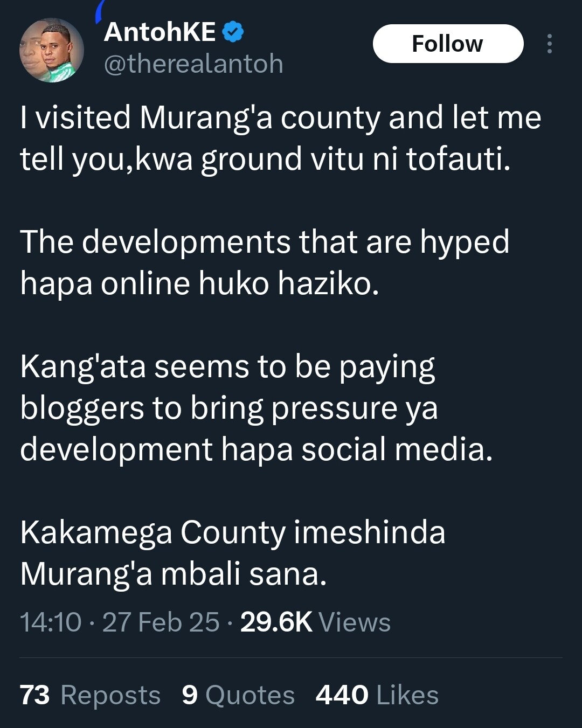Click the 27 Feb 25 date
This screenshot has width=582, height=728.
[161, 622]
